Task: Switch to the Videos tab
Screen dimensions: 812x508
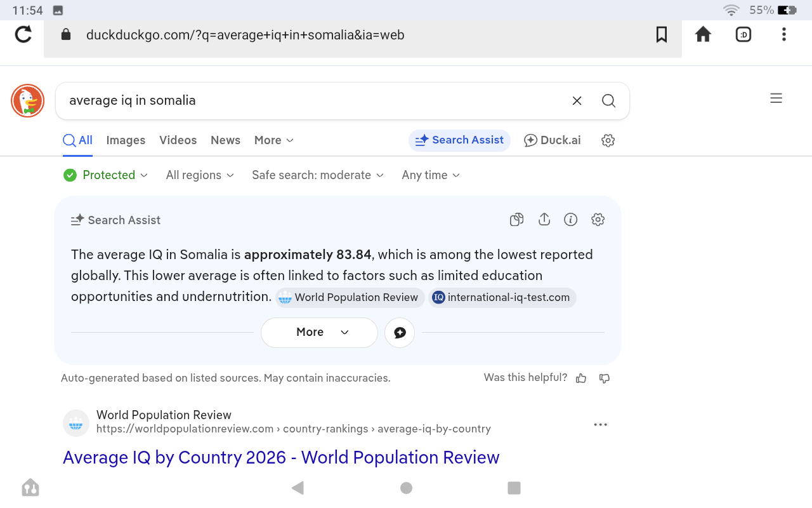Action: coord(178,140)
